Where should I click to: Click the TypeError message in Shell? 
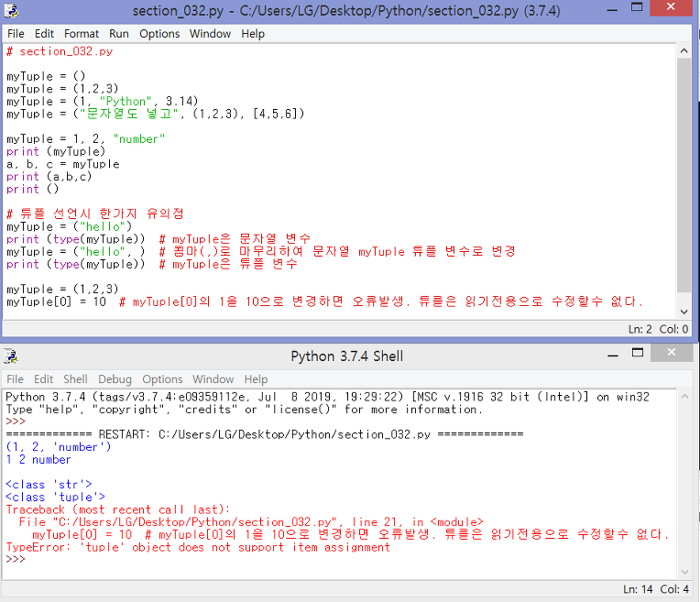pyautogui.click(x=198, y=547)
